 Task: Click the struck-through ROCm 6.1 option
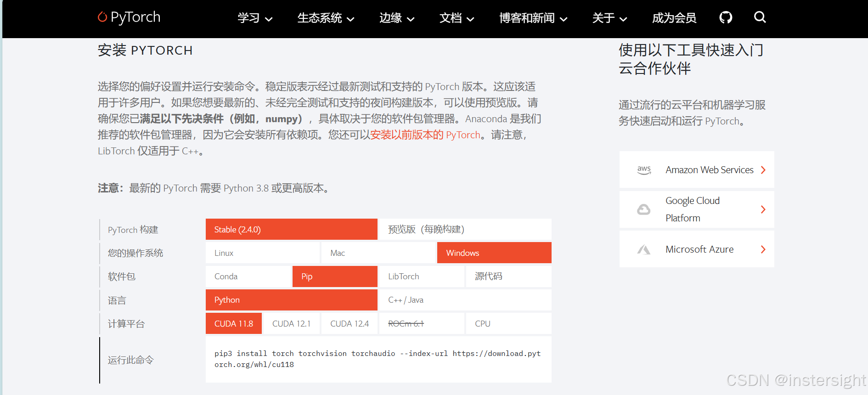point(422,323)
